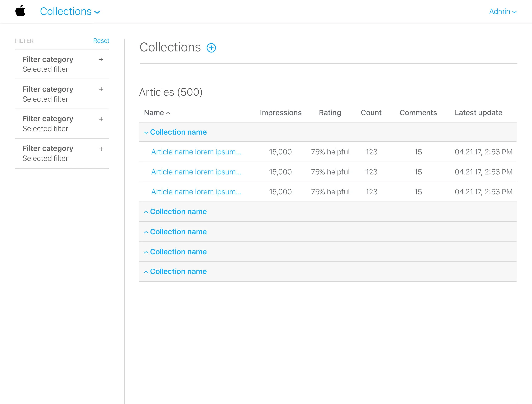Click the add collection plus circle icon
Image resolution: width=532 pixels, height=404 pixels.
pos(211,48)
